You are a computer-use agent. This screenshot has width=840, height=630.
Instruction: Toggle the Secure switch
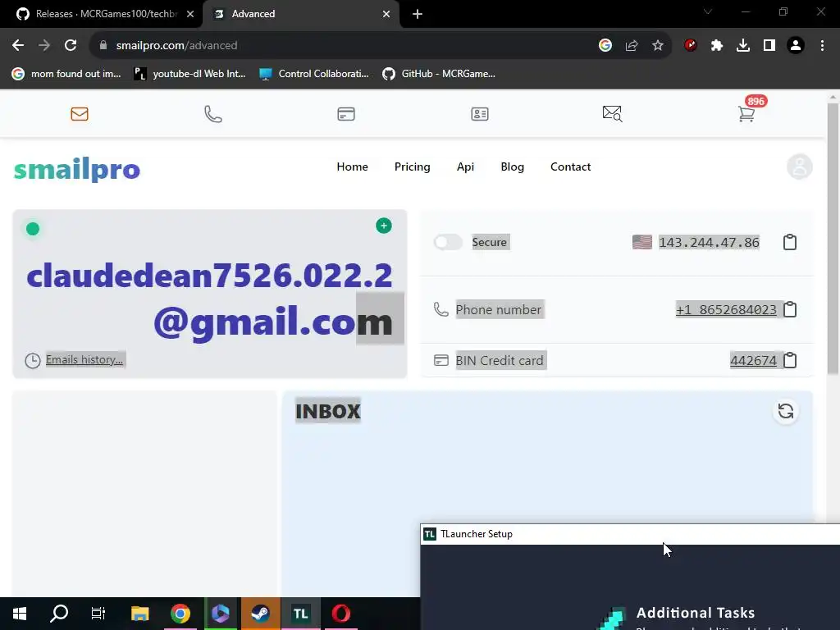point(449,242)
